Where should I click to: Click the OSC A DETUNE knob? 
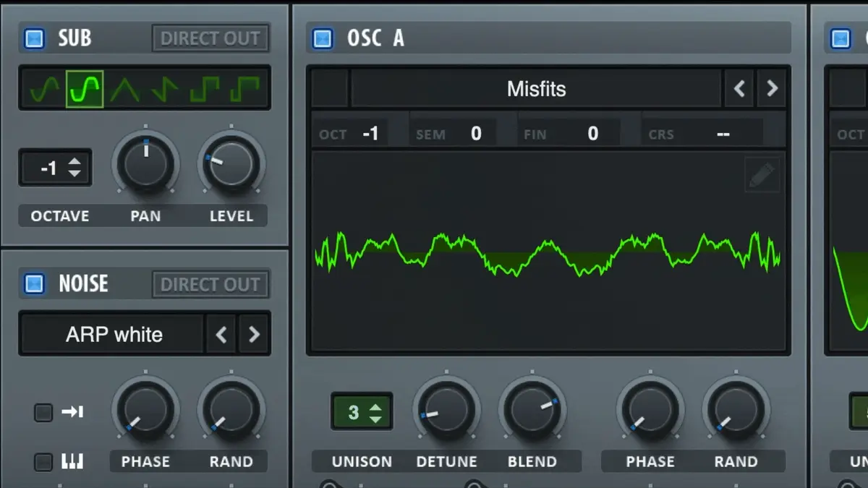click(447, 410)
